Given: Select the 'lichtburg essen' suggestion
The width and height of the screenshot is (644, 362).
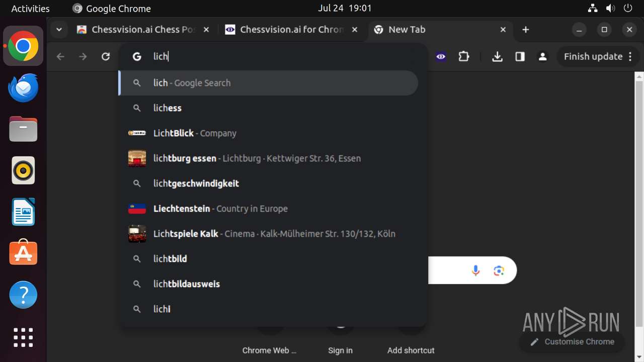Looking at the screenshot, I should [268, 158].
